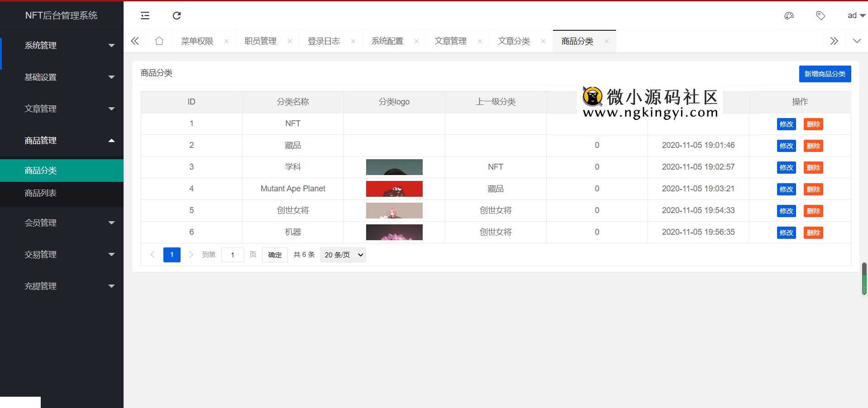Close the 菜单权限 tab
Viewport: 868px width, 408px height.
pyautogui.click(x=226, y=41)
